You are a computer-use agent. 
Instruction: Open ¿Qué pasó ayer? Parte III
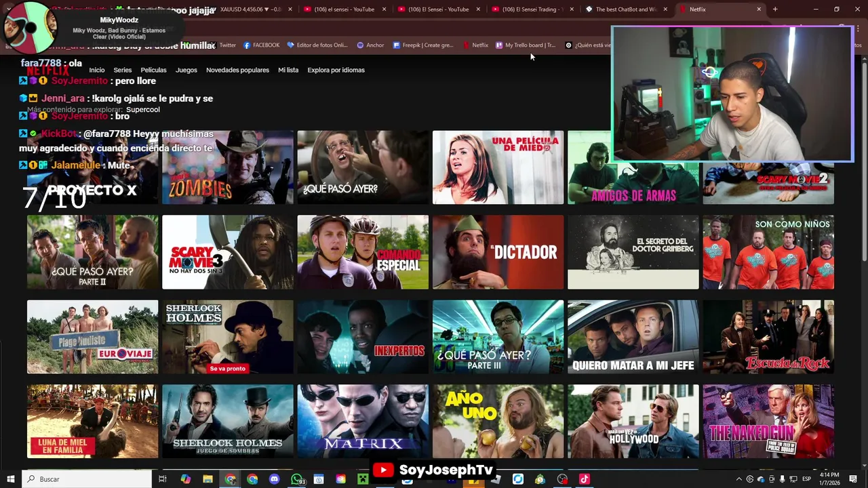click(x=498, y=337)
